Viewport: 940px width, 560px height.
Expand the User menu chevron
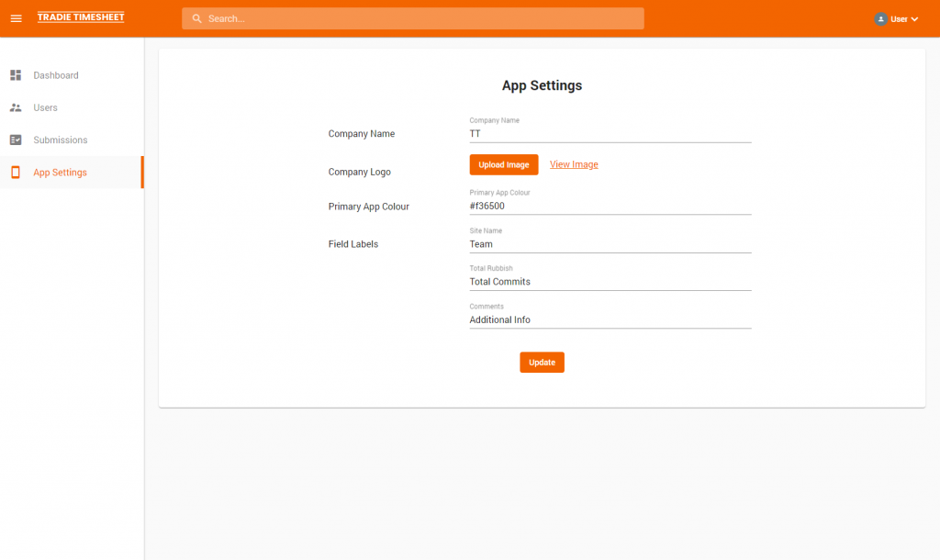coord(914,18)
